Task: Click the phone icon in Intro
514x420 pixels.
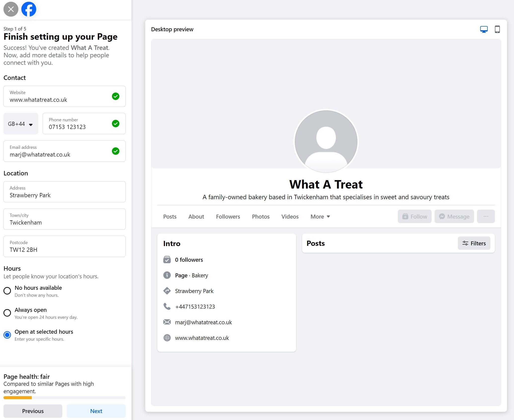Action: tap(167, 306)
